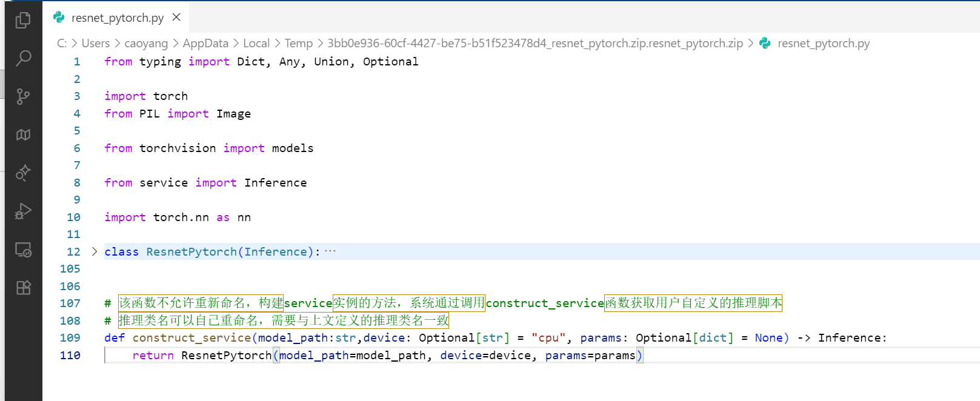Viewport: 980px width, 401px height.
Task: Open the AppData breadcrumb dropdown
Action: pyautogui.click(x=205, y=44)
